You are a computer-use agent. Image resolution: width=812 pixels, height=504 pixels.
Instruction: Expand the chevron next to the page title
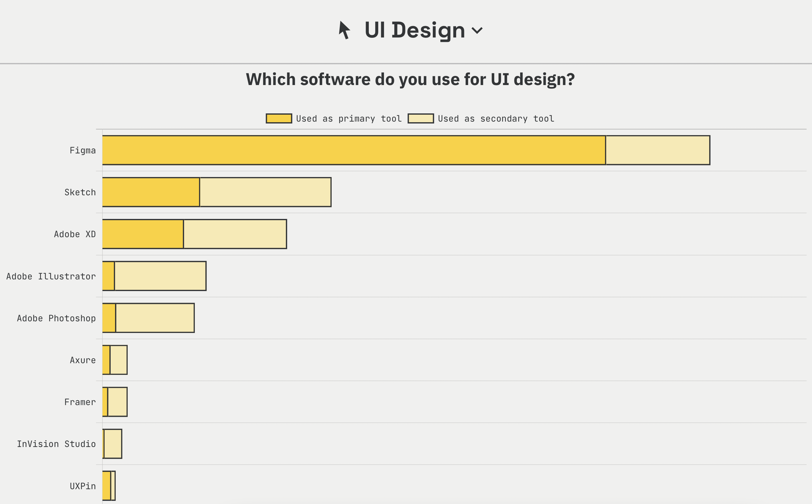click(x=478, y=31)
